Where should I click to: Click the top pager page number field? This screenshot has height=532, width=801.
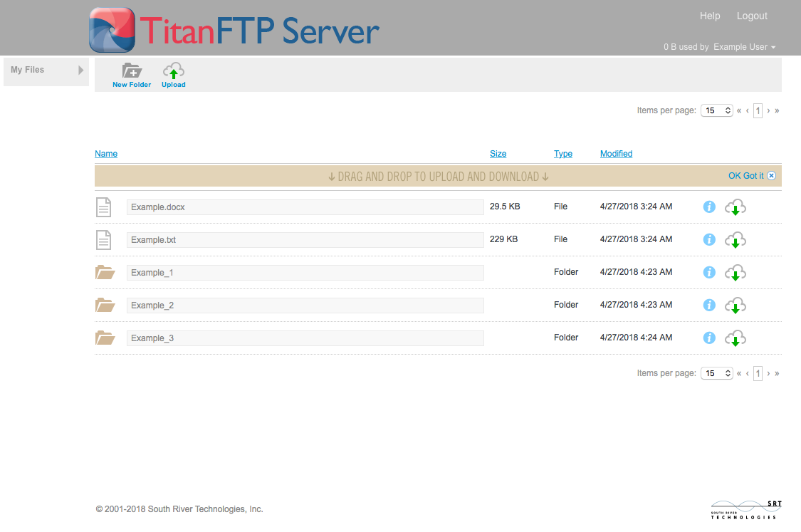click(758, 110)
